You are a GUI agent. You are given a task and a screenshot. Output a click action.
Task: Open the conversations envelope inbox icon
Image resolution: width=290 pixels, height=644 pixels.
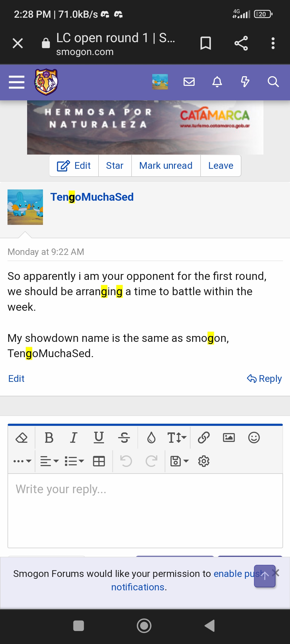189,82
